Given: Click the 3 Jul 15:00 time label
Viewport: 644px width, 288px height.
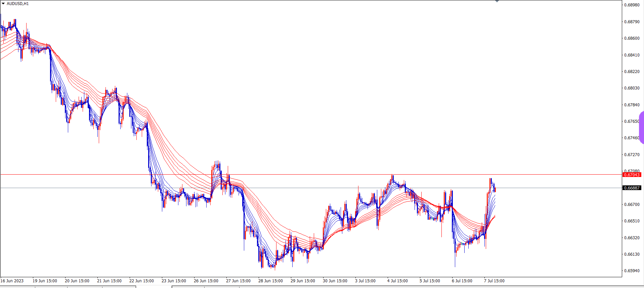Looking at the screenshot, I should (365, 281).
